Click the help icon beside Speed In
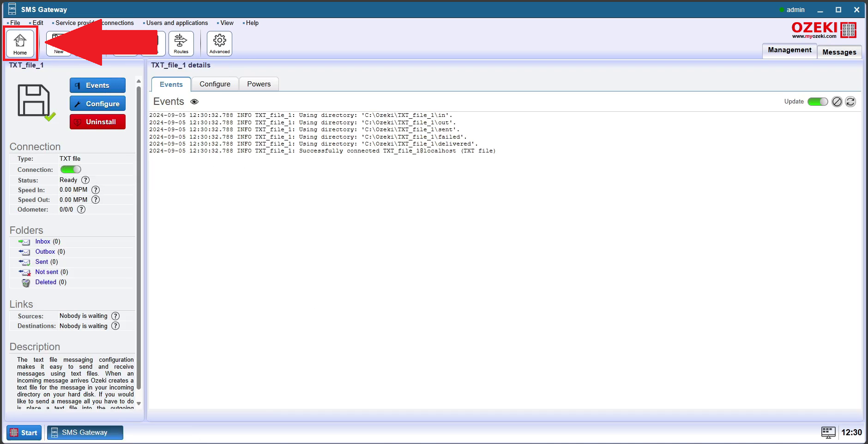868x444 pixels. point(96,190)
